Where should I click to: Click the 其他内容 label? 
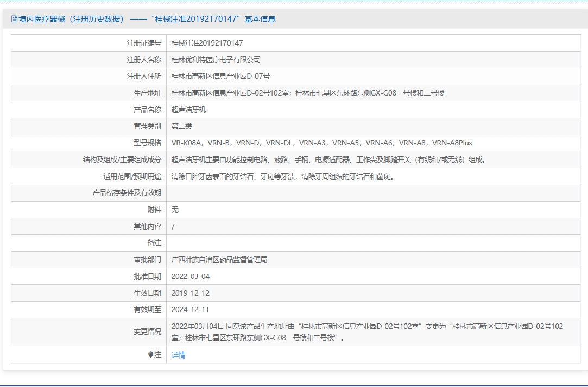click(147, 226)
